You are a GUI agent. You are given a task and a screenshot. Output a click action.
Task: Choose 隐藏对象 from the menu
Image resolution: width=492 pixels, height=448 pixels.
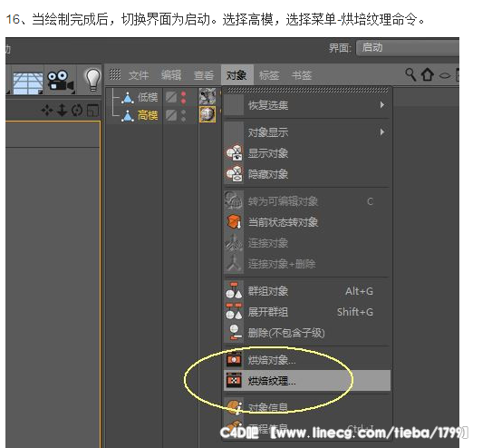[307, 174]
